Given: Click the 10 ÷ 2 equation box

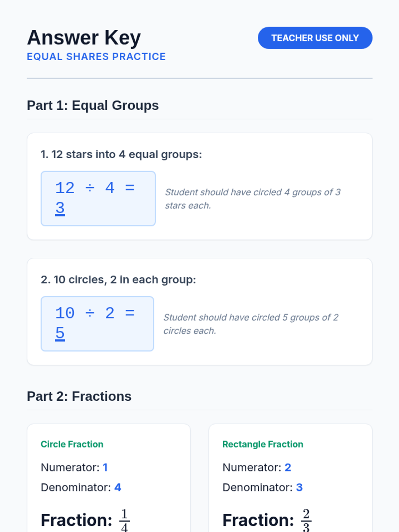Looking at the screenshot, I should [97, 324].
